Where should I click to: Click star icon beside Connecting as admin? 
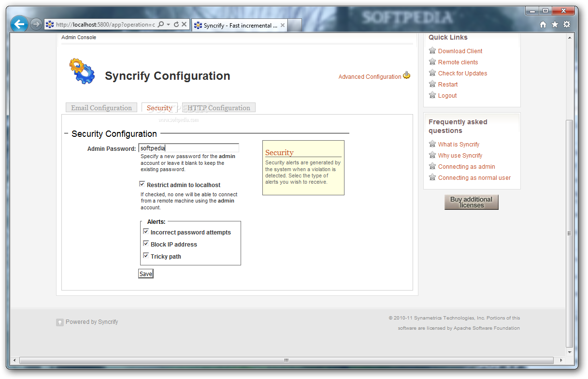coord(432,166)
